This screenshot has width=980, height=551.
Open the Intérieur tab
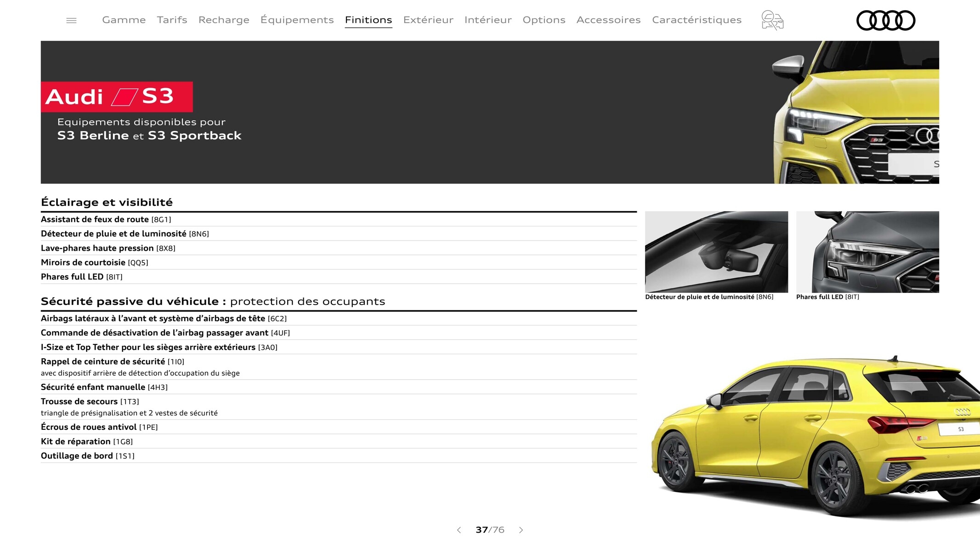(488, 20)
